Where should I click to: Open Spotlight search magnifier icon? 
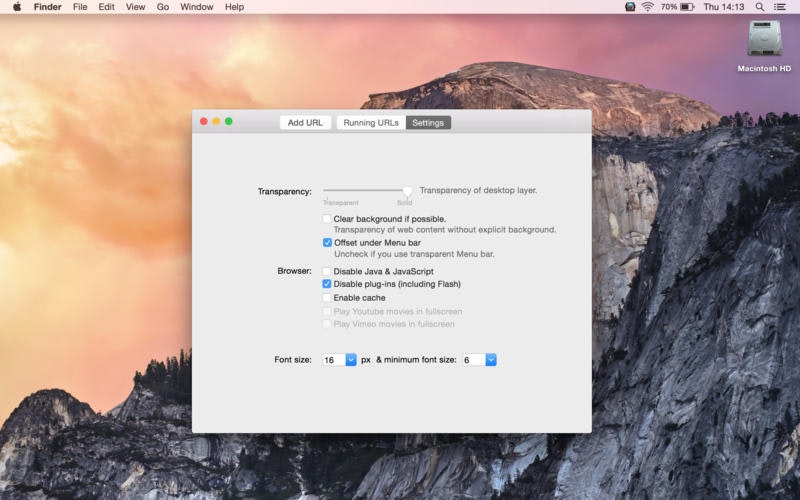coord(760,7)
